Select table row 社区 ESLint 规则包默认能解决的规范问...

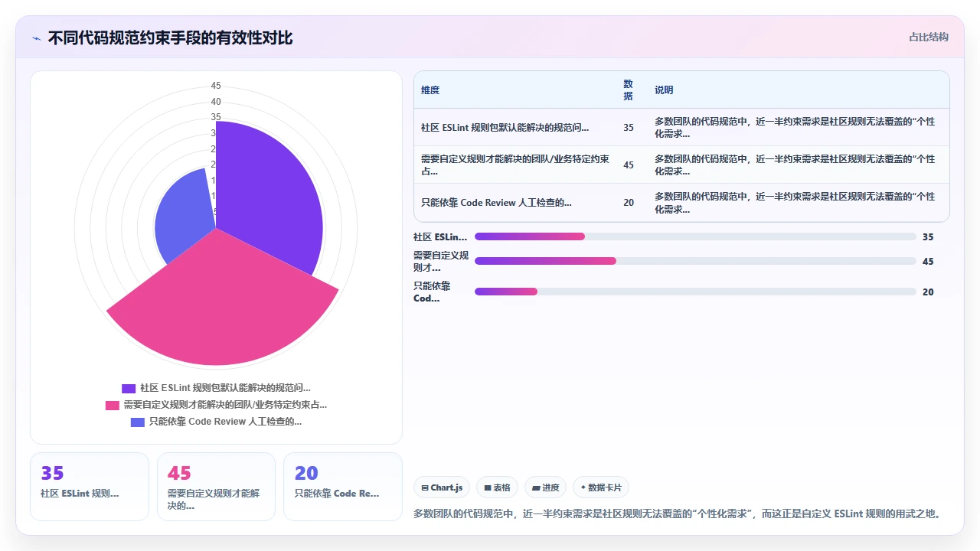[681, 127]
